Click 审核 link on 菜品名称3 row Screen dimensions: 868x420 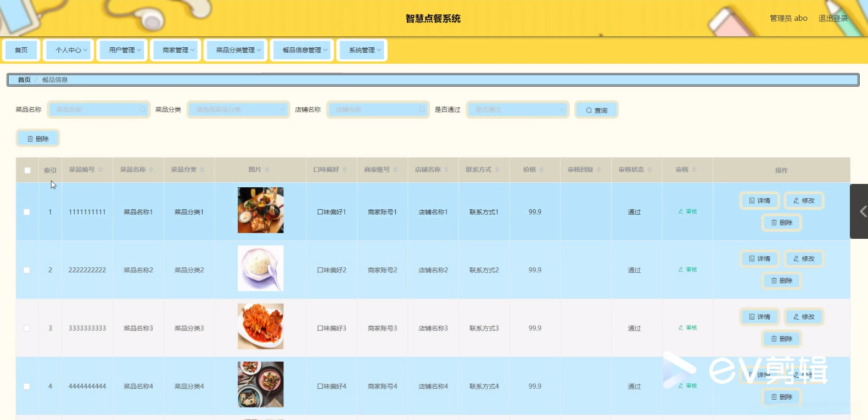[687, 328]
